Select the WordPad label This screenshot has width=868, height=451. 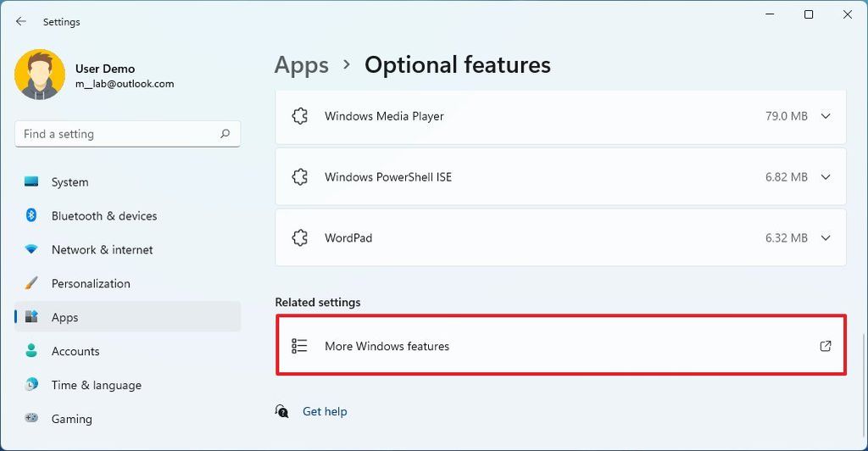click(x=348, y=238)
